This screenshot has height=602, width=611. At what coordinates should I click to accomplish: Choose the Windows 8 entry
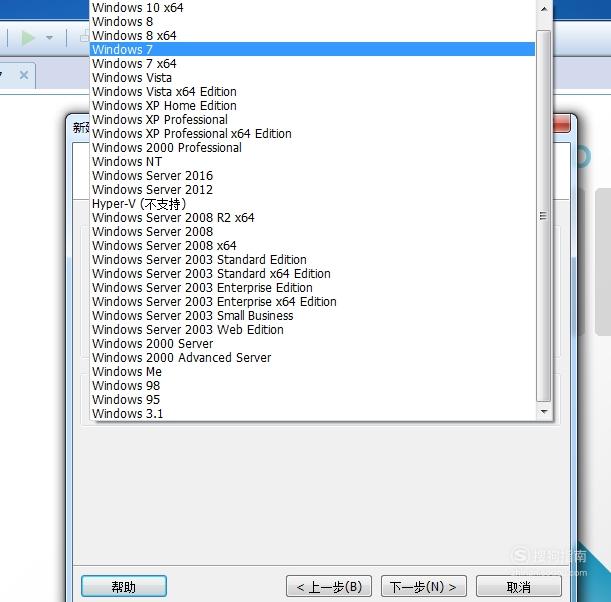click(313, 21)
